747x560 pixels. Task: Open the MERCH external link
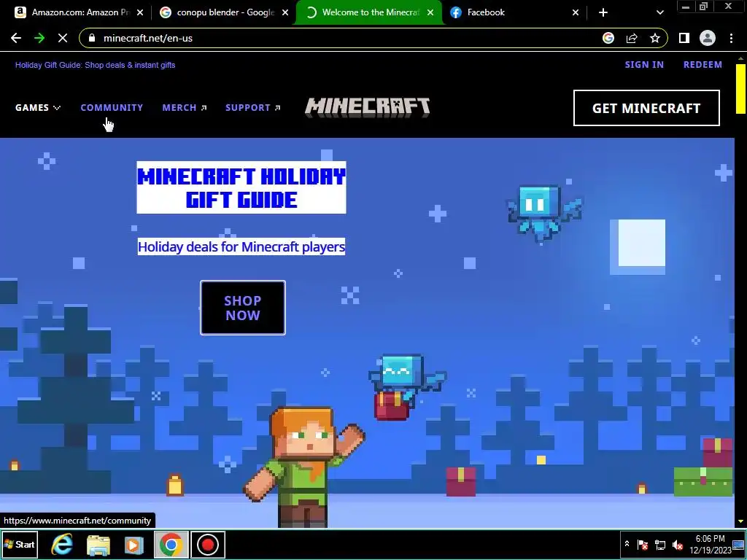(185, 108)
